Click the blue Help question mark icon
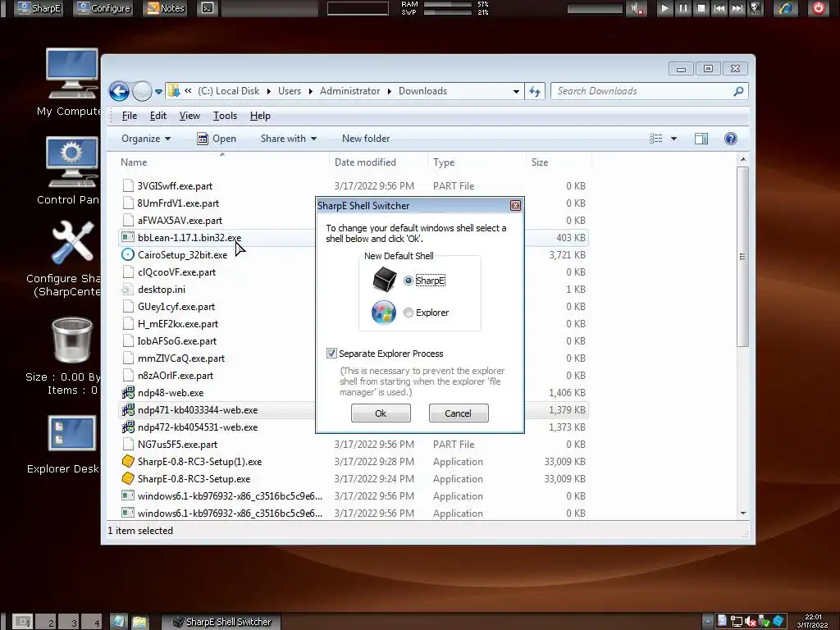This screenshot has width=840, height=630. click(x=731, y=139)
